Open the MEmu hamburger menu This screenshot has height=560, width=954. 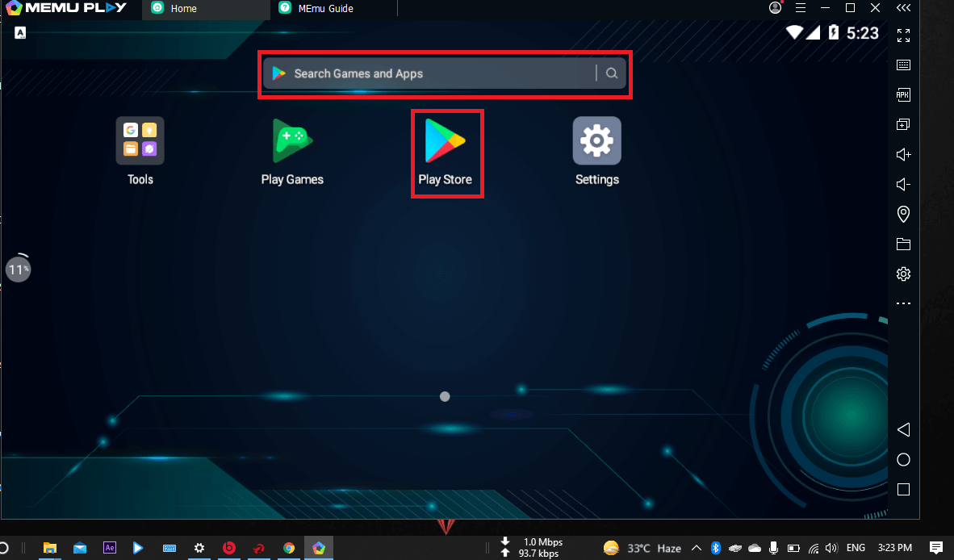click(x=801, y=8)
